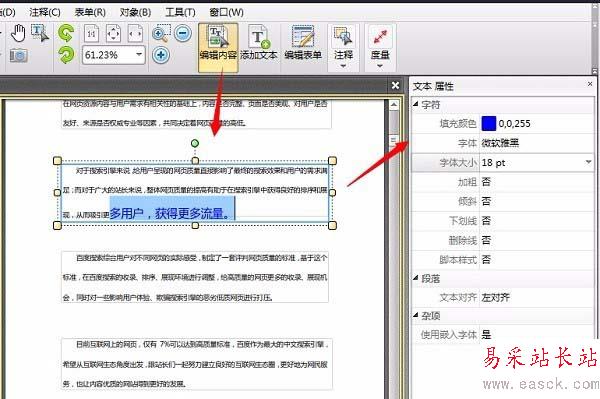The width and height of the screenshot is (600, 399).
Task: Open the 对象(B) menu
Action: pos(135,12)
